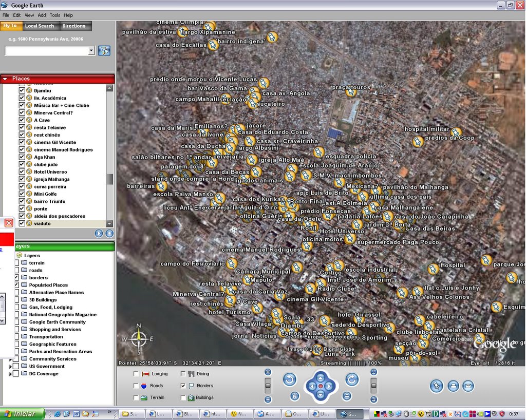Click the zoom out minus button
Image resolution: width=526 pixels, height=420 pixels.
tap(268, 399)
